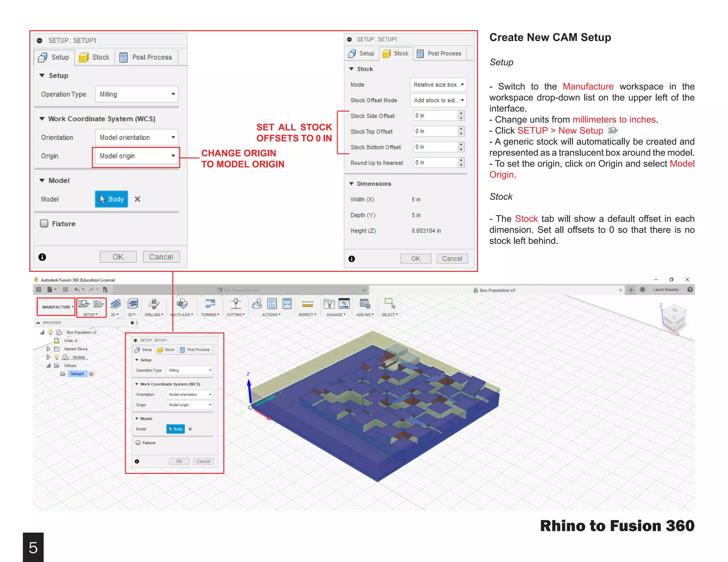Click the Body model selection button enlarged dialog
This screenshot has width=728, height=562.
coord(112,199)
